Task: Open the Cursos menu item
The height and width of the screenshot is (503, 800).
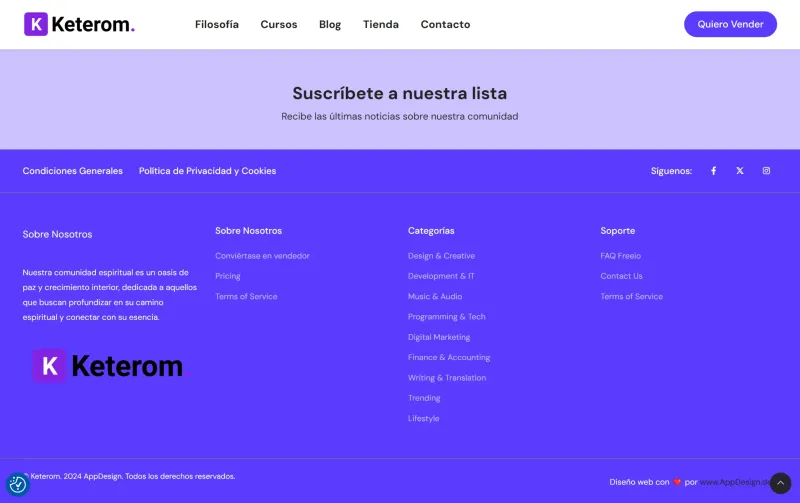Action: [279, 24]
